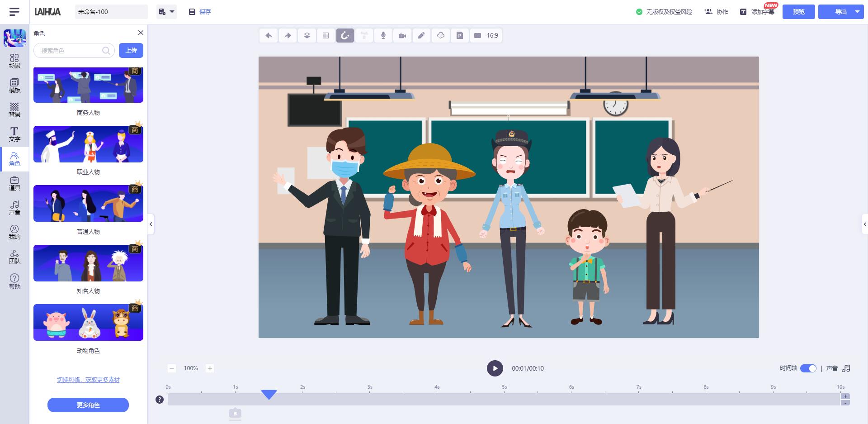Viewport: 868px width, 424px height.
Task: Open the 场景 scene tab in sidebar
Action: point(14,61)
